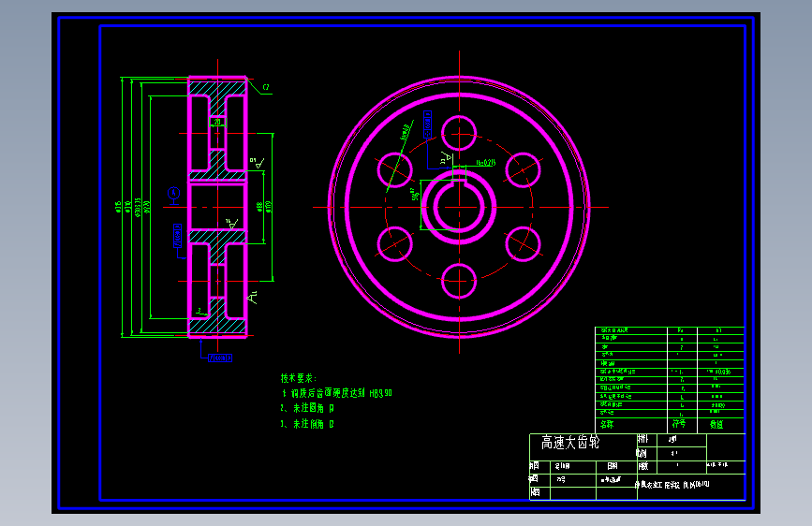Select the leftmost outer diameter dimension text

[x=119, y=207]
